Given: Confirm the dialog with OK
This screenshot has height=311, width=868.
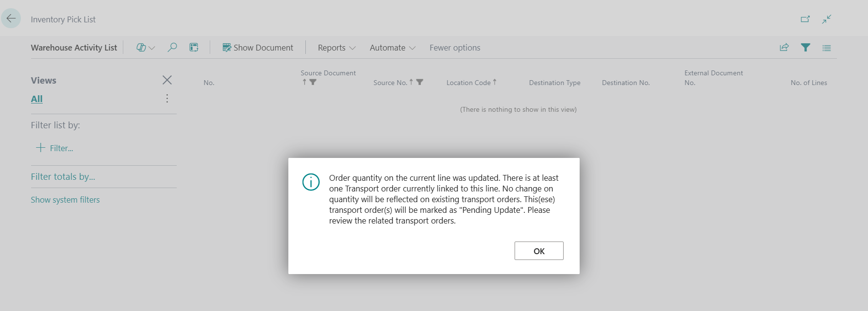Looking at the screenshot, I should point(539,251).
